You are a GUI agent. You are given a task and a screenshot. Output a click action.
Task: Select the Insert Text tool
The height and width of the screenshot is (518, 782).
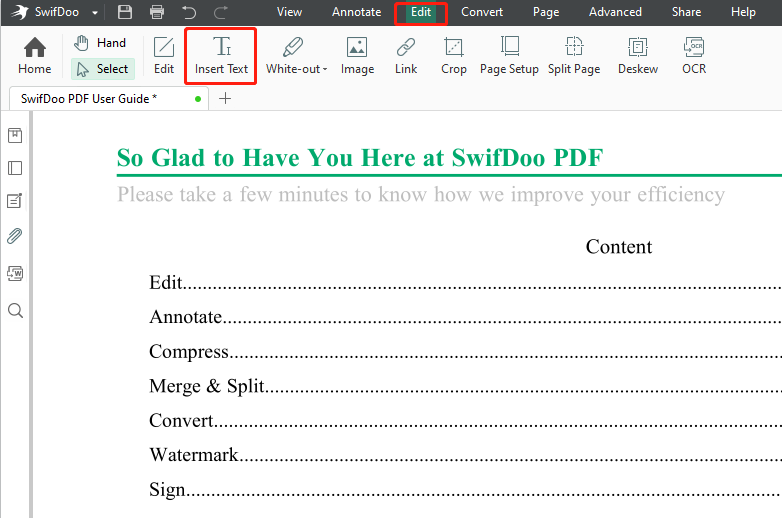[221, 55]
